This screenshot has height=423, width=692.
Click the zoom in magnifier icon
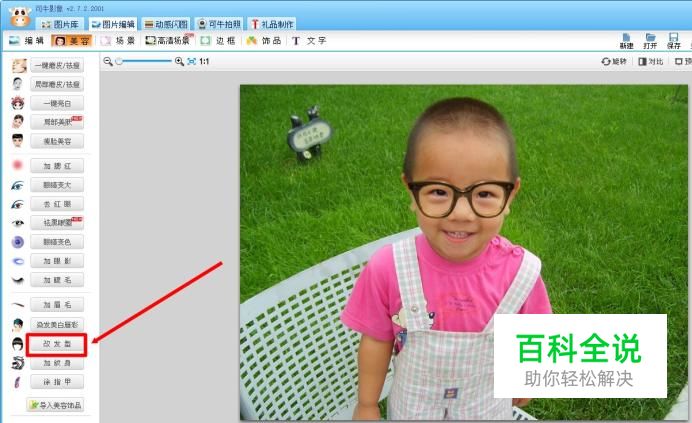179,61
